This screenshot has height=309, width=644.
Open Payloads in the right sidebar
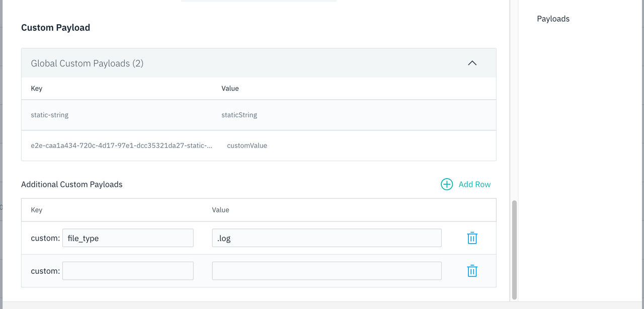[x=553, y=19]
